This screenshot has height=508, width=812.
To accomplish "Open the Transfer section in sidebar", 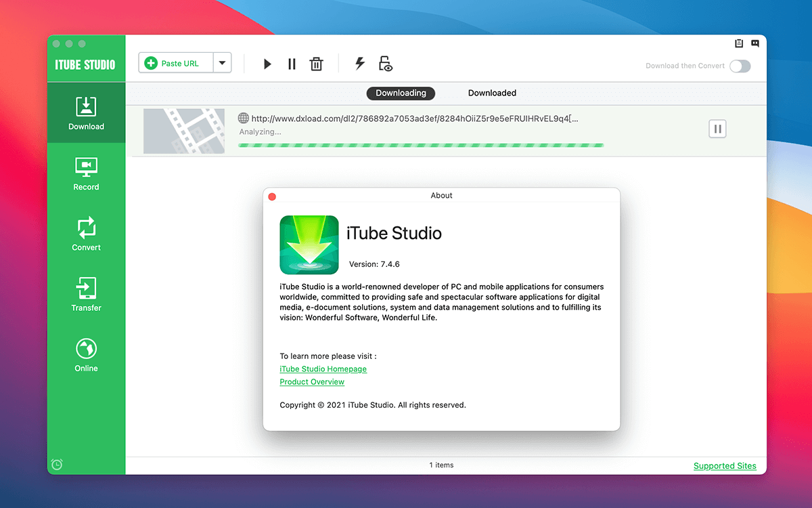I will click(x=86, y=294).
